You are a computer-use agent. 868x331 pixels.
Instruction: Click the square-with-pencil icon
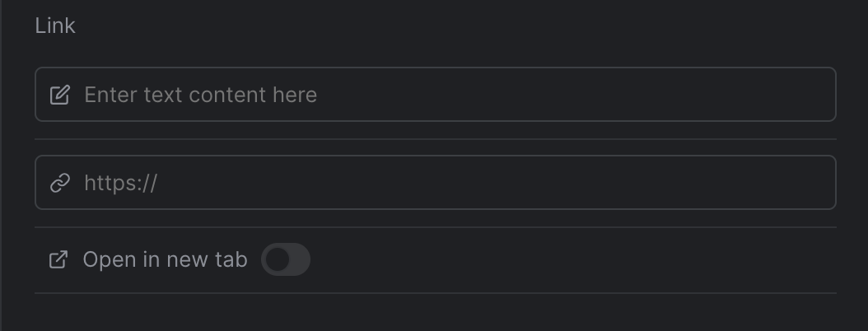point(60,95)
